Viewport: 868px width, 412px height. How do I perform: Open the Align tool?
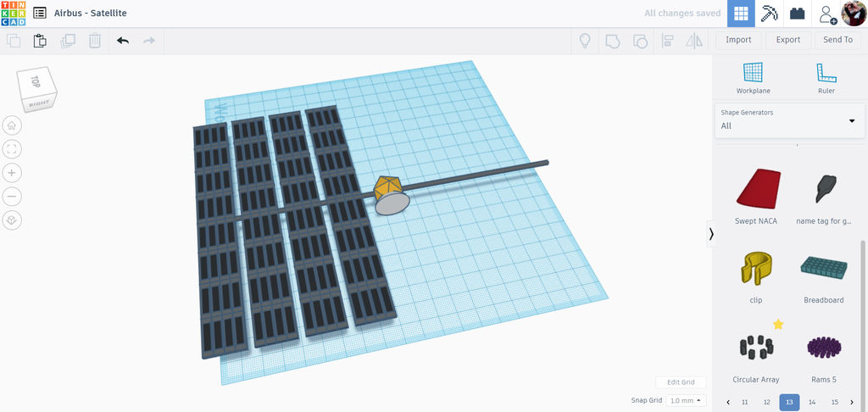click(x=667, y=41)
